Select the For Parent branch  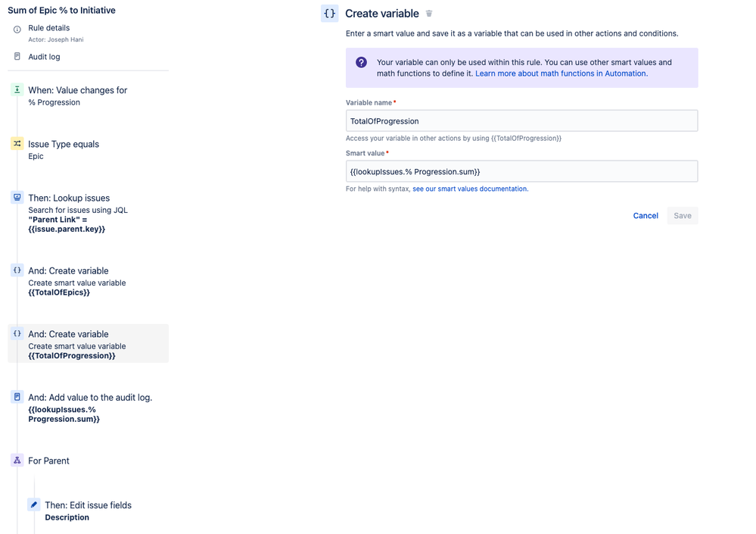89,461
